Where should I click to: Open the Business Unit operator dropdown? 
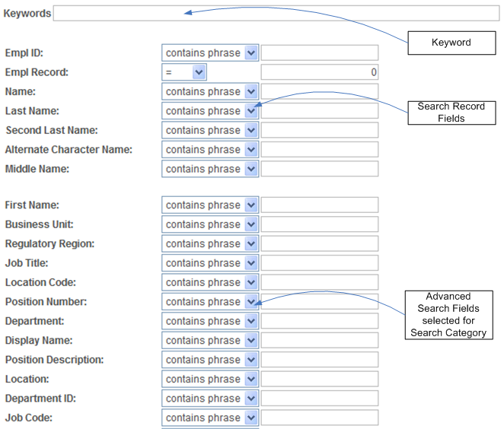coord(210,224)
